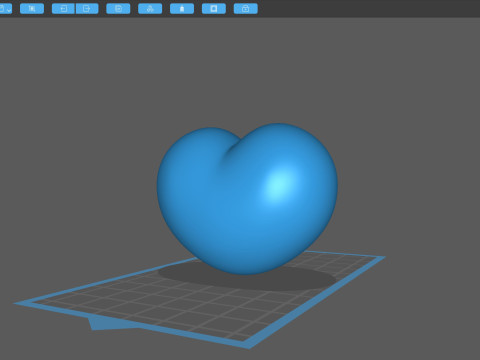The image size is (480, 360).
Task: Click the select-all objects toolbar icon
Action: pyautogui.click(x=32, y=9)
